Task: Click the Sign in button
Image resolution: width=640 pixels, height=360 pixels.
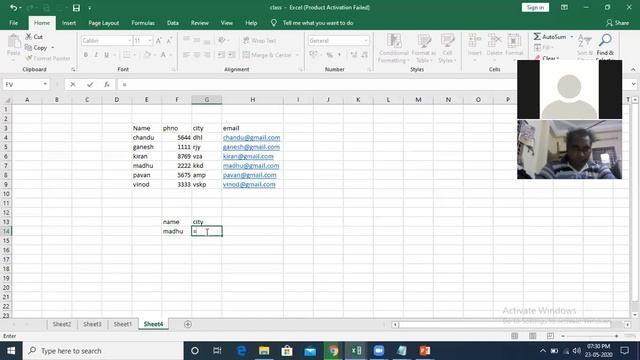Action: tap(535, 7)
